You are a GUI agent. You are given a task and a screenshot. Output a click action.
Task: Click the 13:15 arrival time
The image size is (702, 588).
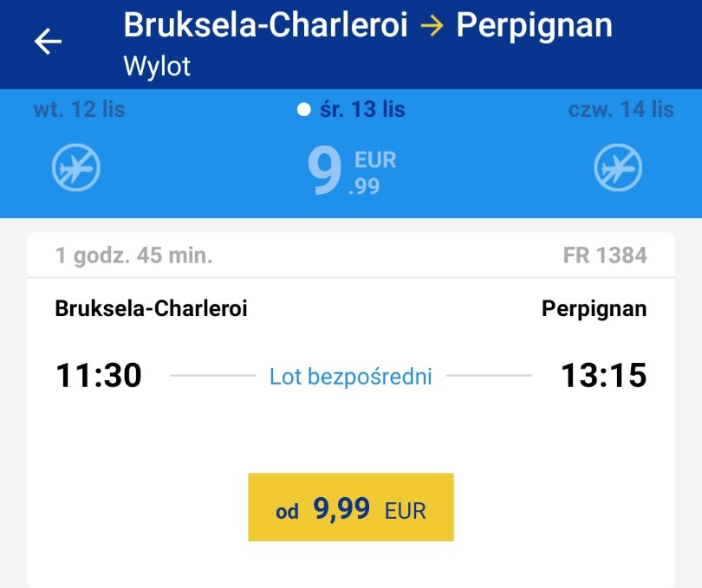pyautogui.click(x=603, y=375)
